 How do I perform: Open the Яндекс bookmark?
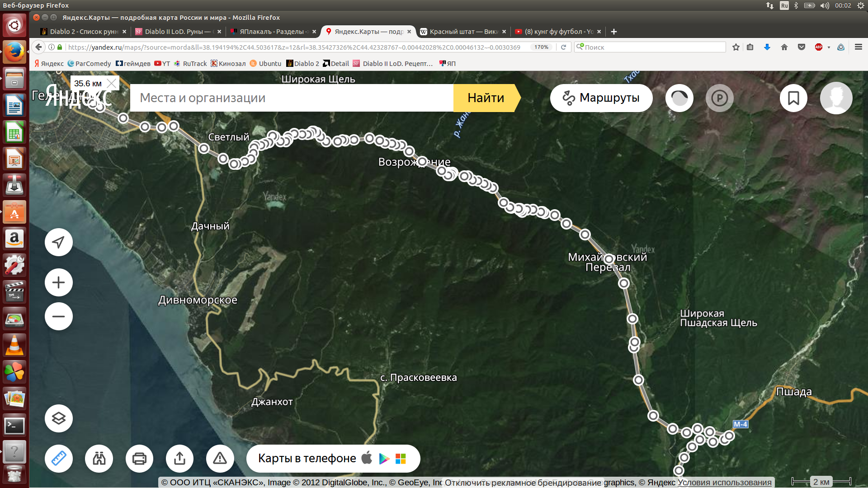click(x=49, y=63)
